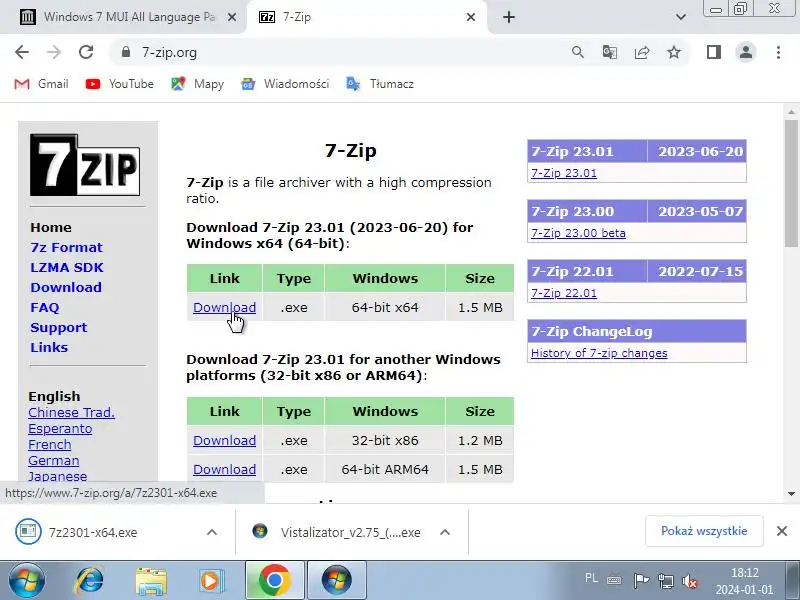This screenshot has height=600, width=800.
Task: Click the page vertical scrollbar thumb
Action: tap(791, 184)
